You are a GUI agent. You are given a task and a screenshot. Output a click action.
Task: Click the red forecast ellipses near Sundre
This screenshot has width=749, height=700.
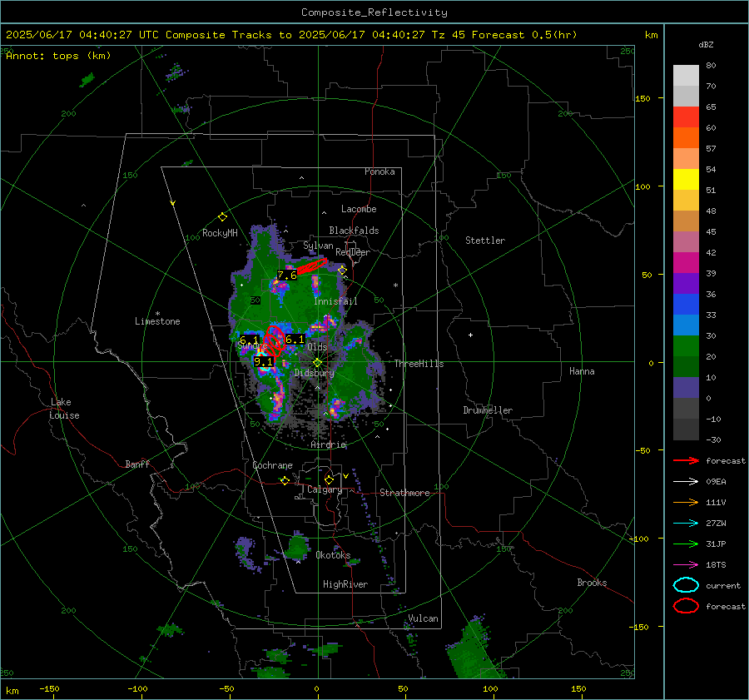click(x=274, y=340)
